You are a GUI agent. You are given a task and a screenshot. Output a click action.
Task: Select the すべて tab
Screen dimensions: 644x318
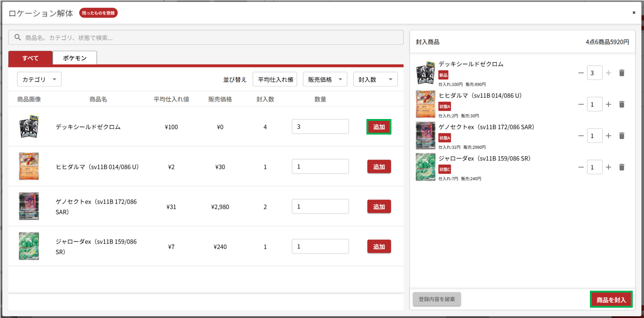tap(30, 58)
